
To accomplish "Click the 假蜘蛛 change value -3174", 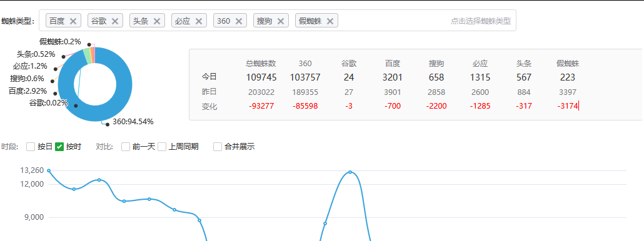I will pos(568,106).
